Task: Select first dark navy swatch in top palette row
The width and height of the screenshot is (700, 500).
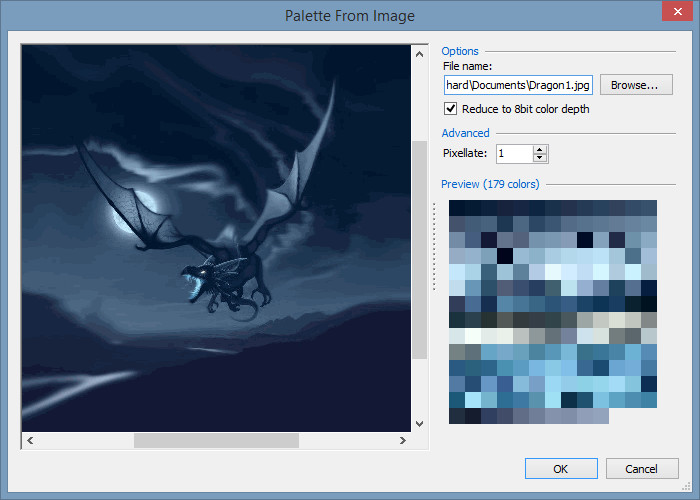Action: click(457, 208)
